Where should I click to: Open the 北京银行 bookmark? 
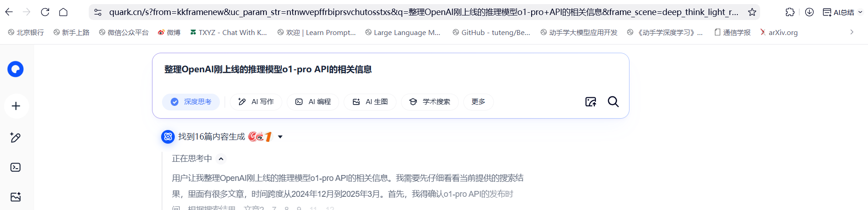coord(26,32)
